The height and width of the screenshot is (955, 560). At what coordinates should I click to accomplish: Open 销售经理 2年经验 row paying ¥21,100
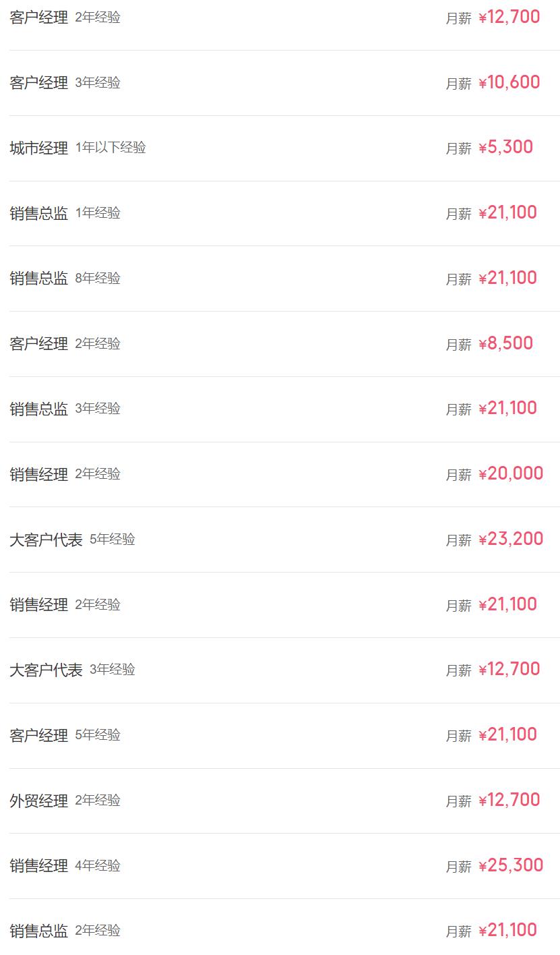point(39,606)
